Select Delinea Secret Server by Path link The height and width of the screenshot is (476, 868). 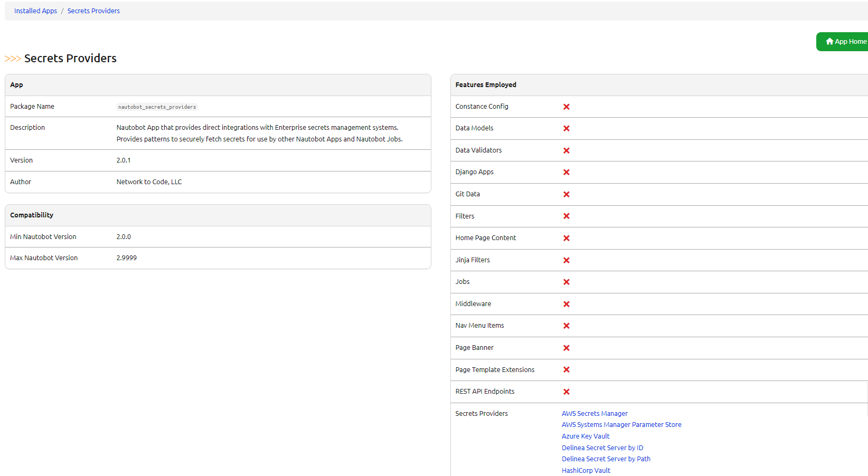pyautogui.click(x=606, y=459)
